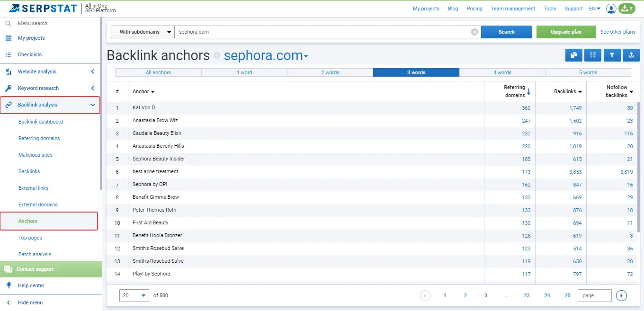This screenshot has height=311, width=644.
Task: Select the Pricing menu item
Action: point(474,8)
